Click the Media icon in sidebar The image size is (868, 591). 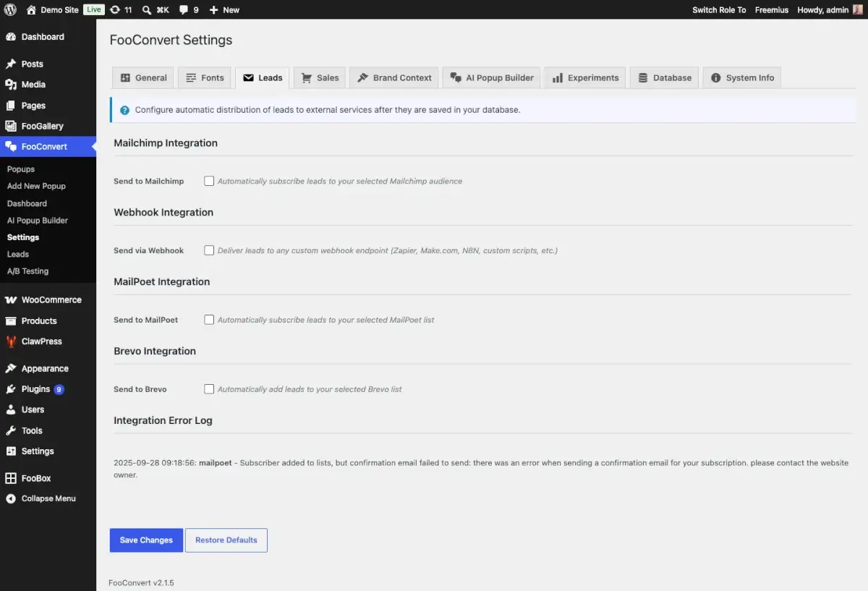pyautogui.click(x=11, y=85)
